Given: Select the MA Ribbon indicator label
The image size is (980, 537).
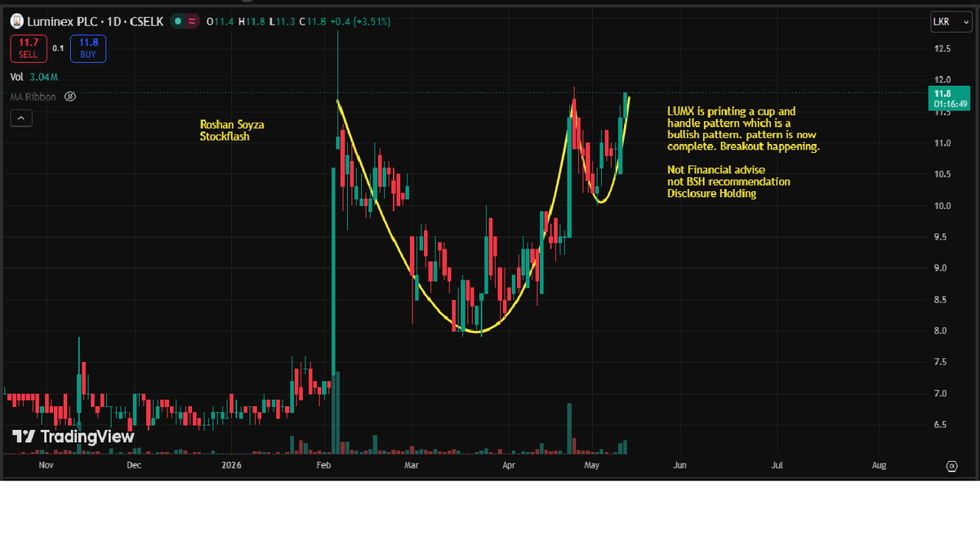Looking at the screenshot, I should 33,96.
